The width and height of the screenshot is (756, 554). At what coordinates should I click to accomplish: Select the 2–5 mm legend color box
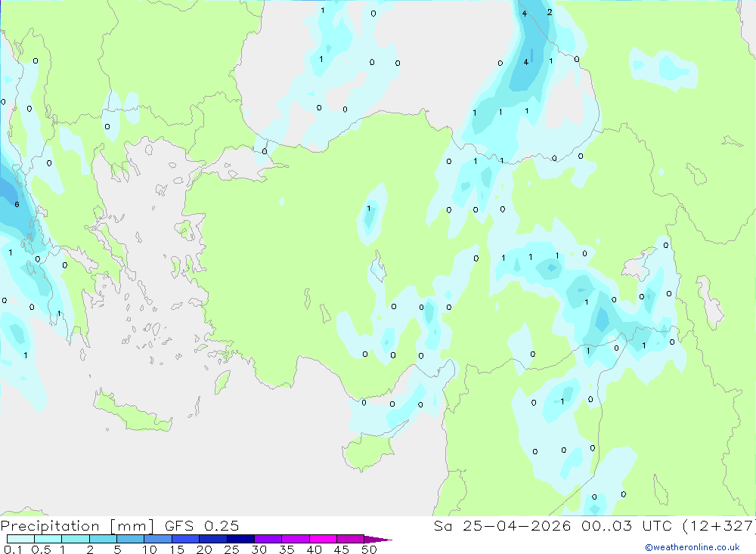pos(103,539)
